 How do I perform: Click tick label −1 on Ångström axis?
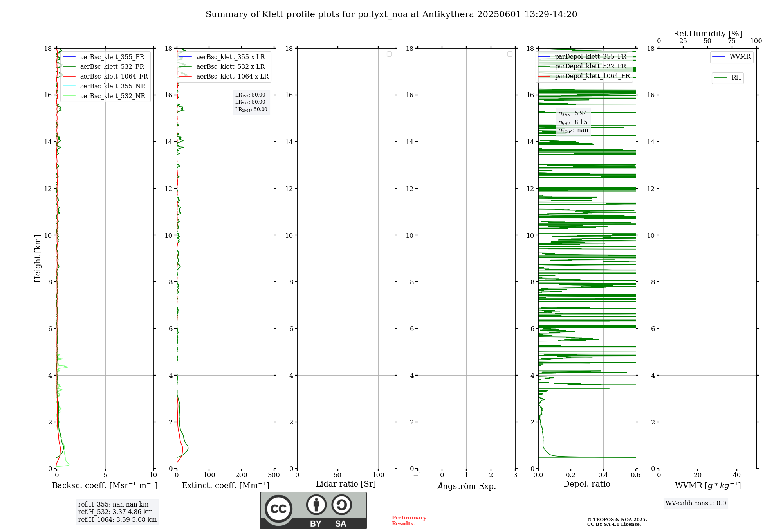(417, 475)
